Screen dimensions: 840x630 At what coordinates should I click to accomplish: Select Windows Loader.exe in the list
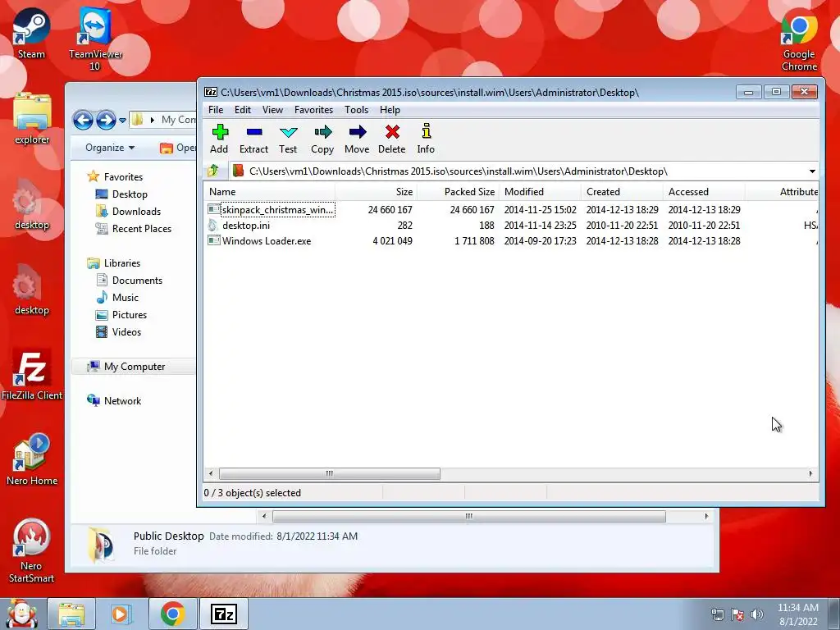point(511,240)
